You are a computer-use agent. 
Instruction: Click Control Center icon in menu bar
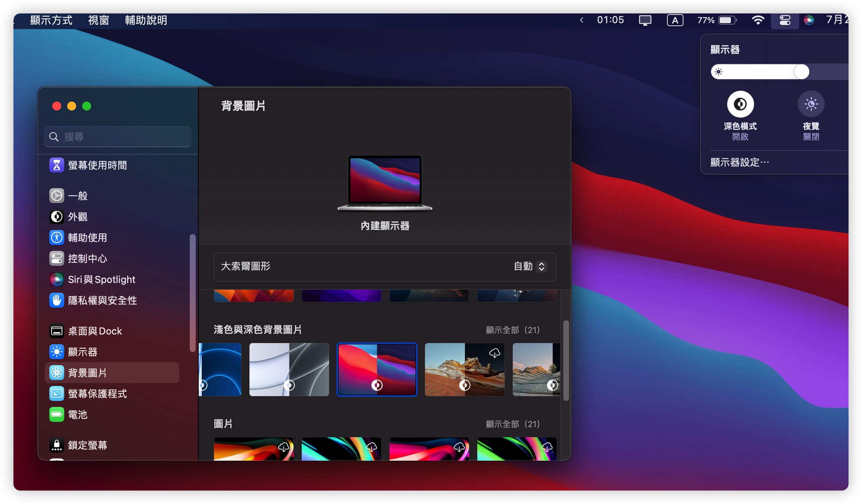click(785, 20)
